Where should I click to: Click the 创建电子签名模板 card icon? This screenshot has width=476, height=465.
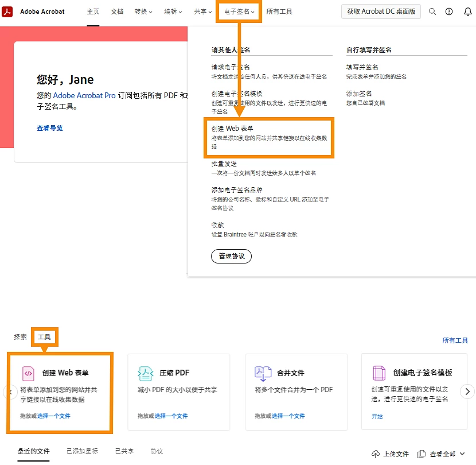(379, 373)
